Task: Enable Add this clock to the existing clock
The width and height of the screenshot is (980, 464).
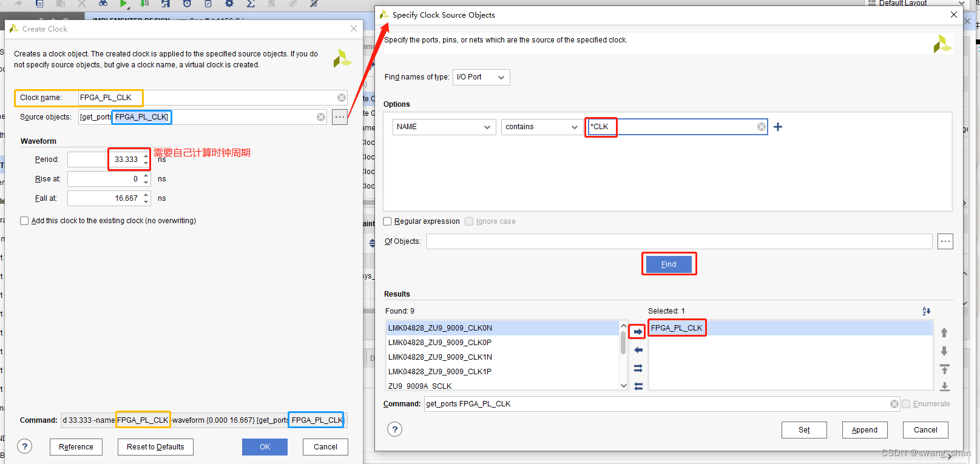Action: tap(24, 221)
